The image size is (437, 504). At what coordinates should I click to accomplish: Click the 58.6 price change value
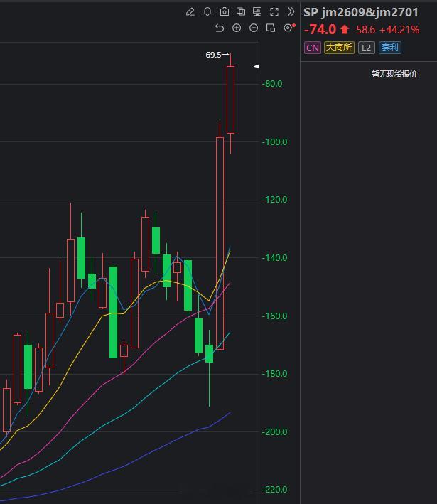pyautogui.click(x=366, y=30)
